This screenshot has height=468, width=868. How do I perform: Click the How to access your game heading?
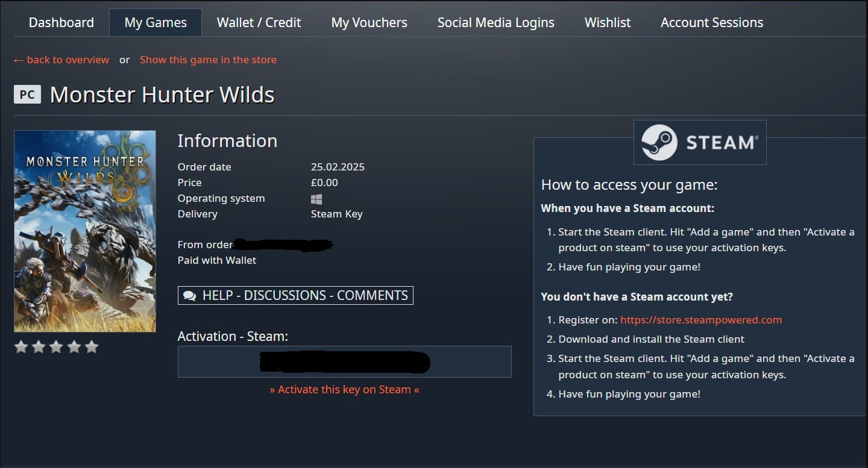[629, 185]
